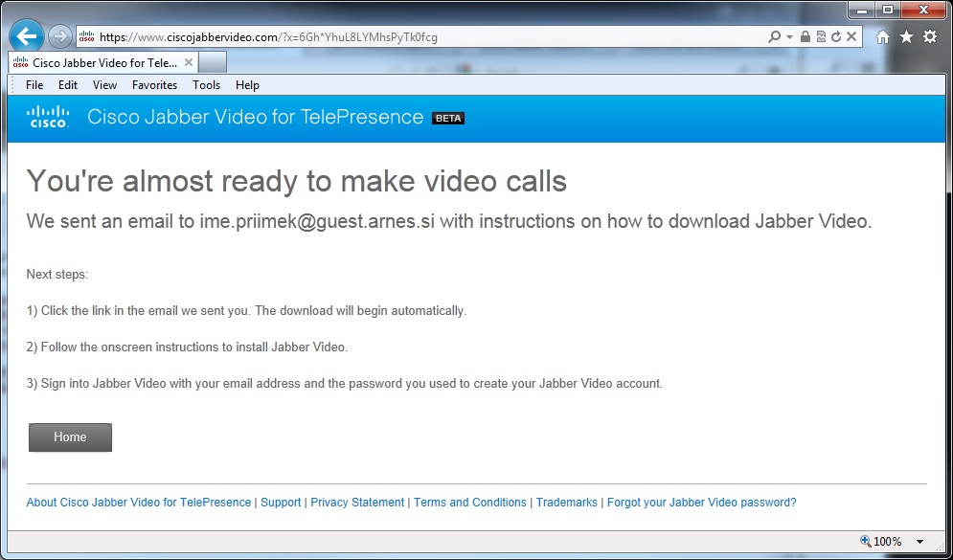Viewport: 953px width, 560px height.
Task: Open a new blank tab
Action: 212,62
